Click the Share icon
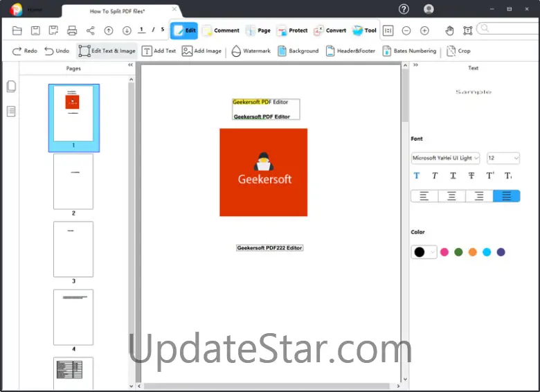The height and width of the screenshot is (392, 540). (90, 30)
